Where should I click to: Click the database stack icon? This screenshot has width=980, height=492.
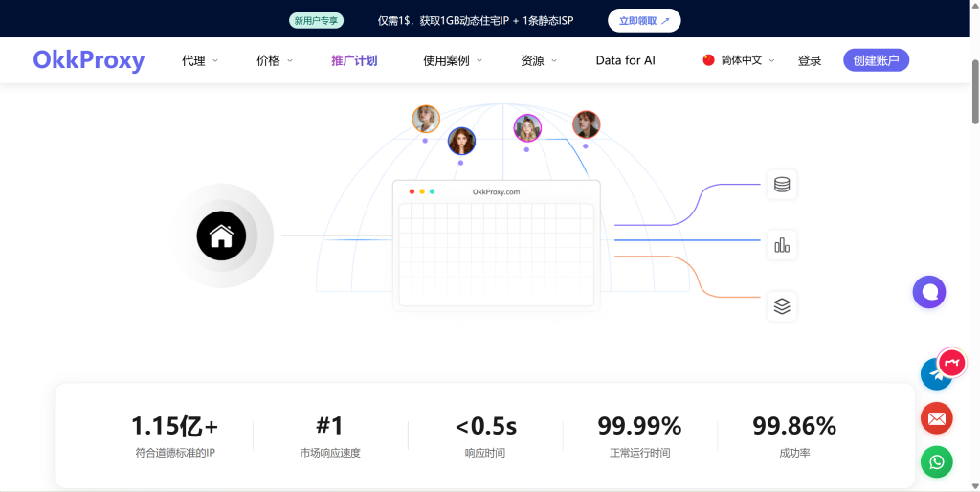click(782, 185)
